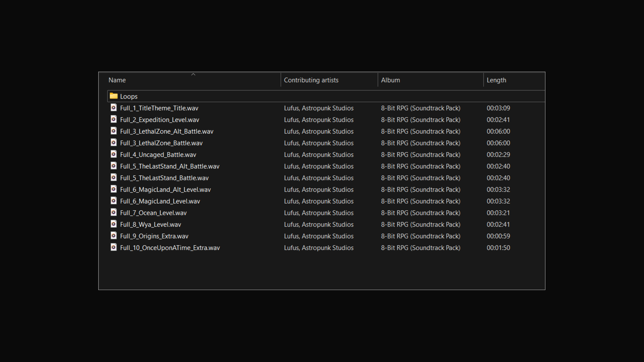Sort files by Contributing artists column
644x362 pixels.
click(x=311, y=80)
